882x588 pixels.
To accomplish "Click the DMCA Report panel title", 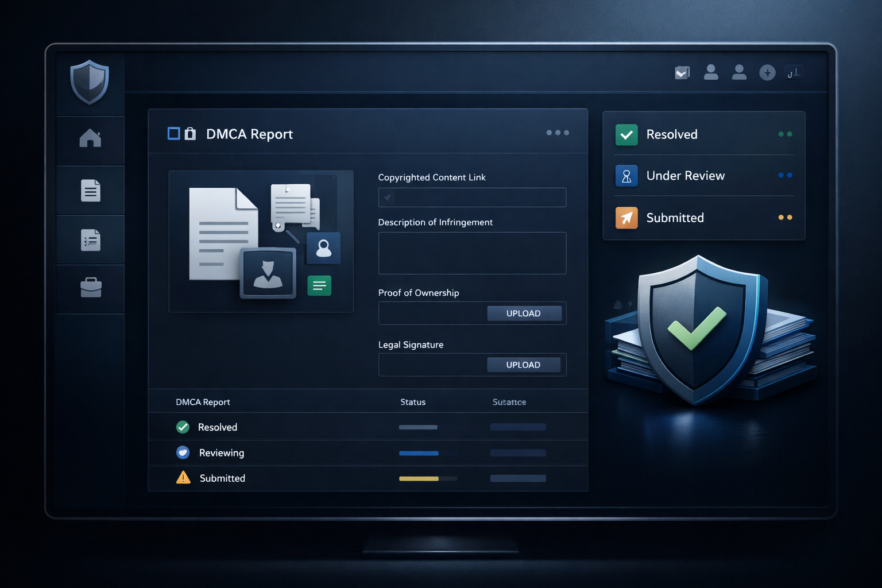I will tap(250, 134).
